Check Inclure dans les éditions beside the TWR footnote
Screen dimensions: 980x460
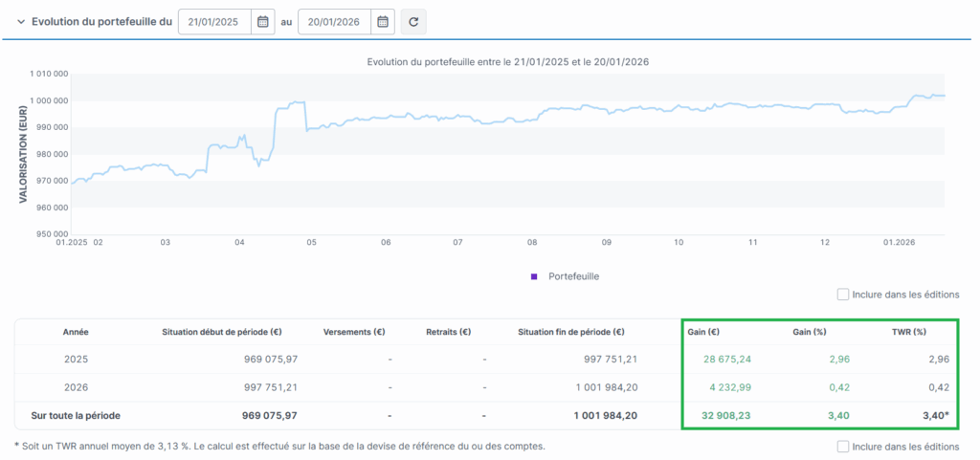click(x=842, y=447)
